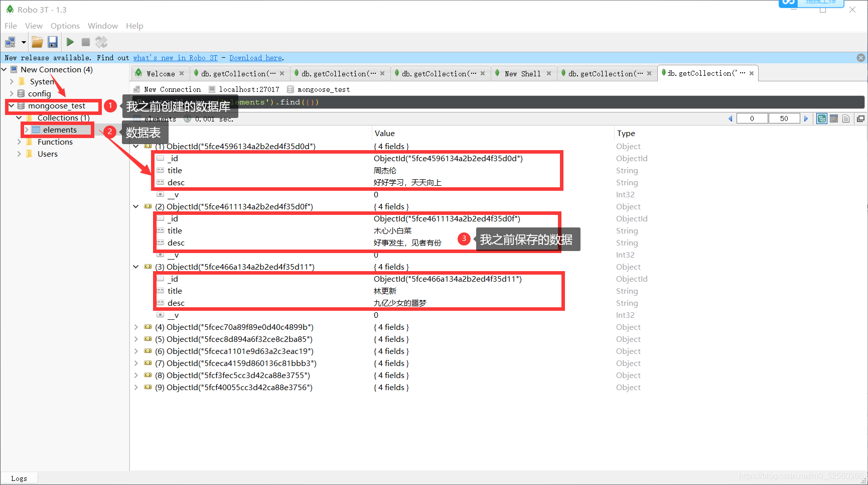The image size is (868, 485).
Task: Select the config database item
Action: (39, 93)
